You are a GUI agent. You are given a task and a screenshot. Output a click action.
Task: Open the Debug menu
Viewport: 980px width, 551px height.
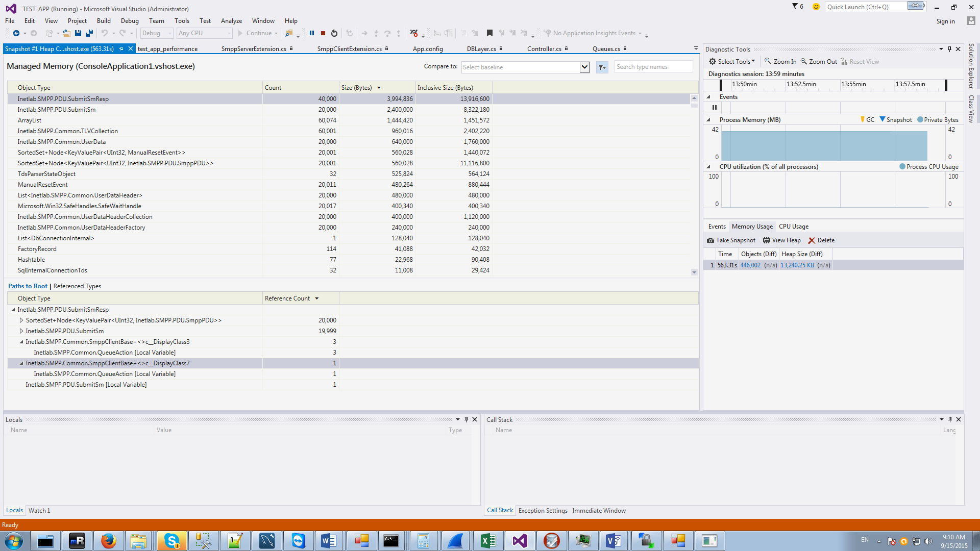coord(130,21)
